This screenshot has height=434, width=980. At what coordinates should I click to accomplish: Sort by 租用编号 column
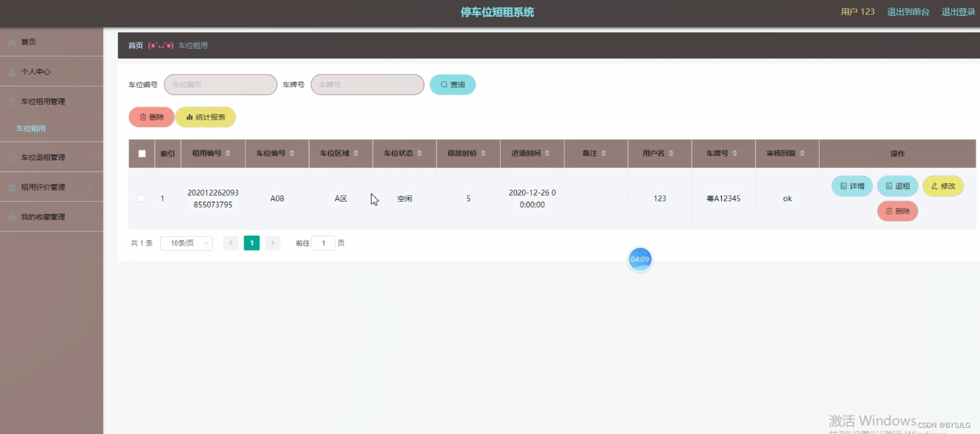click(x=227, y=153)
